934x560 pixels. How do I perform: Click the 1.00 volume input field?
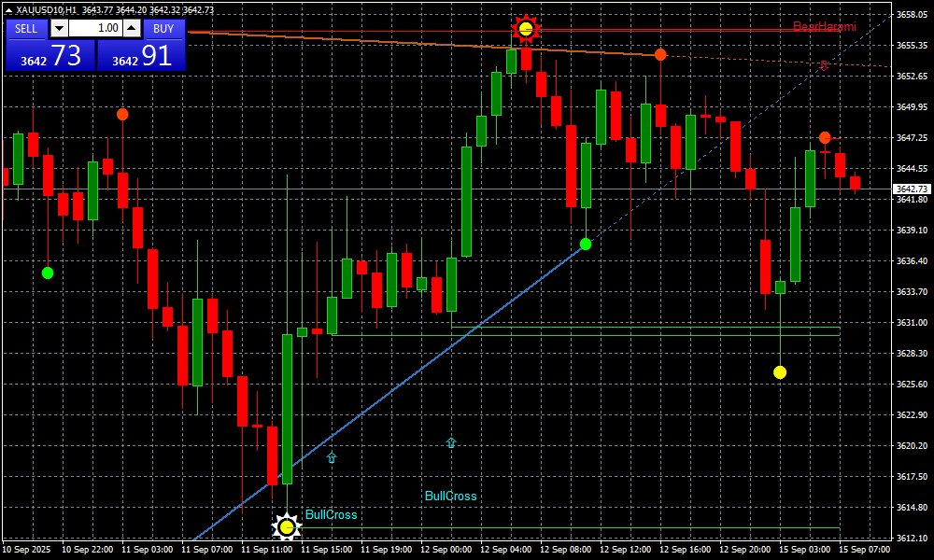point(94,28)
